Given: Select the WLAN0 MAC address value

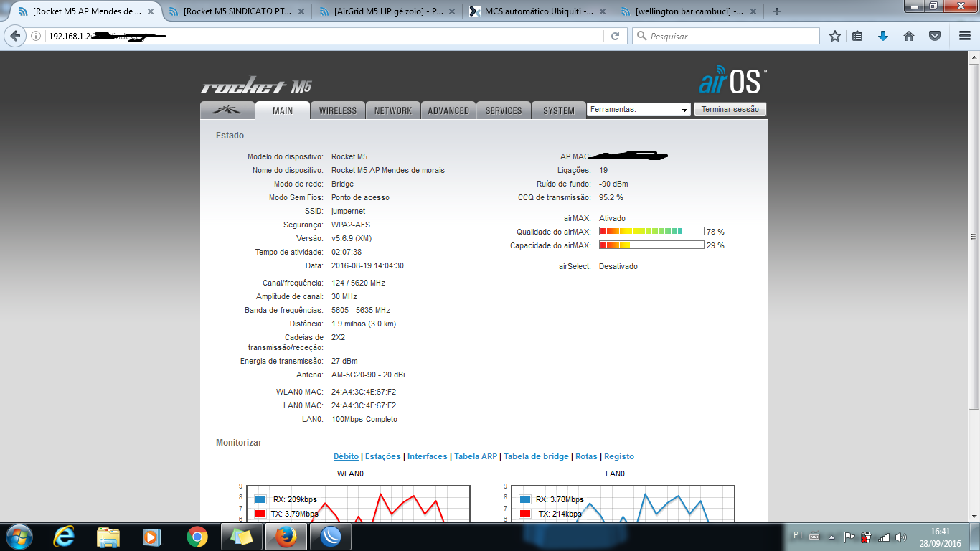Looking at the screenshot, I should 364,392.
